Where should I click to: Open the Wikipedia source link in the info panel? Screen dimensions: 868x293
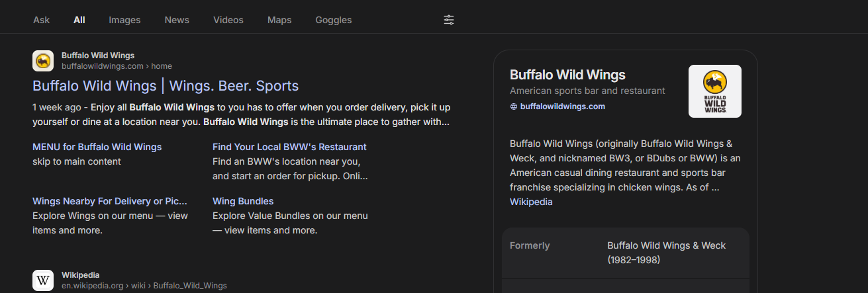click(531, 202)
